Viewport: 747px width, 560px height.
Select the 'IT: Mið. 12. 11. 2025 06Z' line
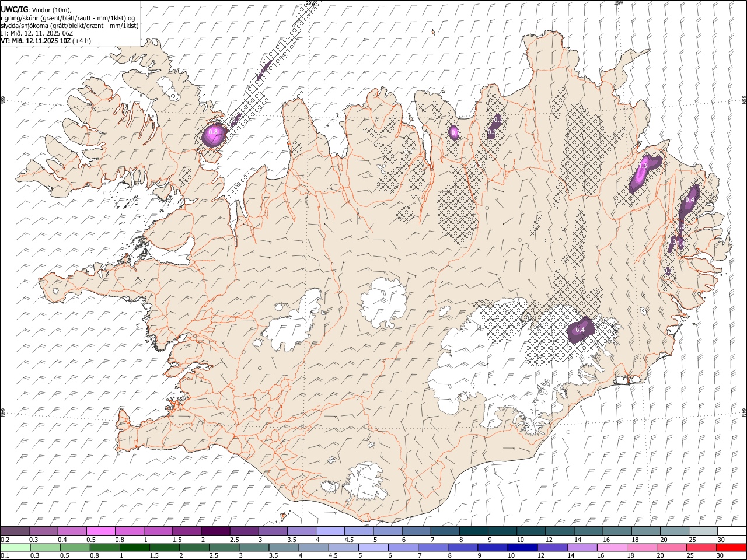(37, 33)
